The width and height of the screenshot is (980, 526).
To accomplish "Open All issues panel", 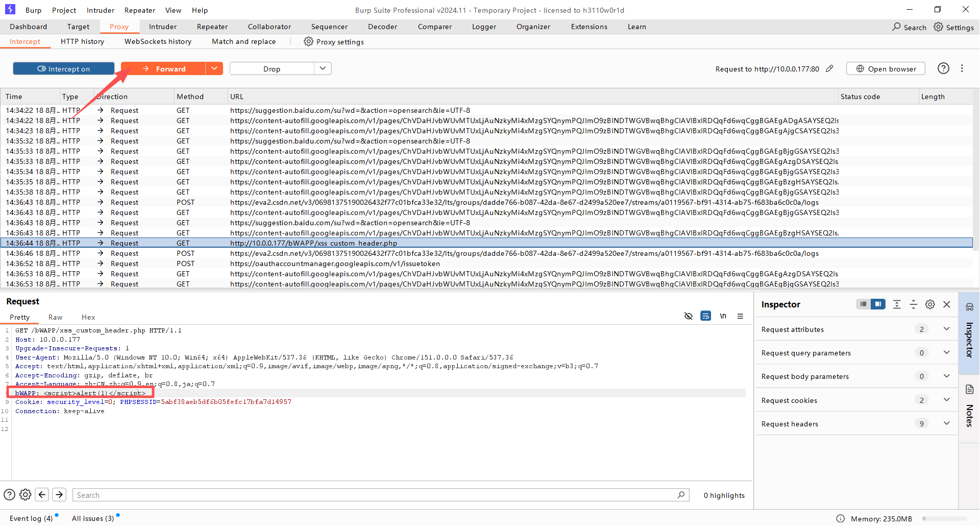I will [93, 518].
